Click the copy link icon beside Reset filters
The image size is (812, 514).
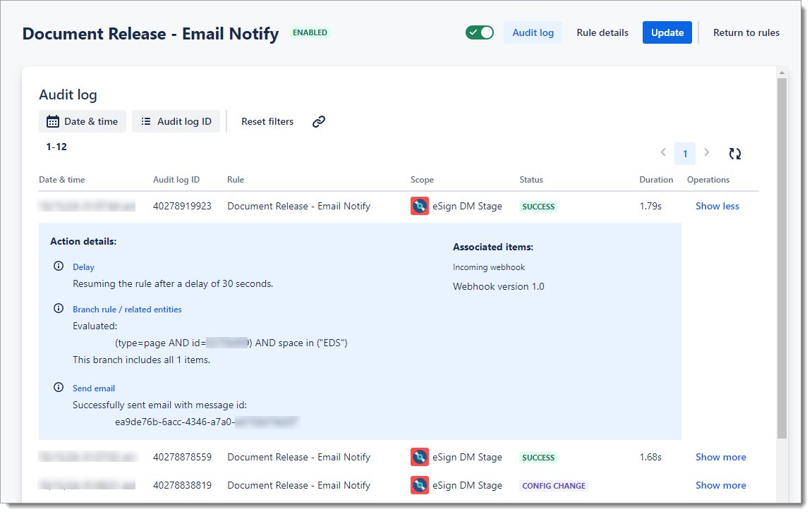[x=319, y=121]
